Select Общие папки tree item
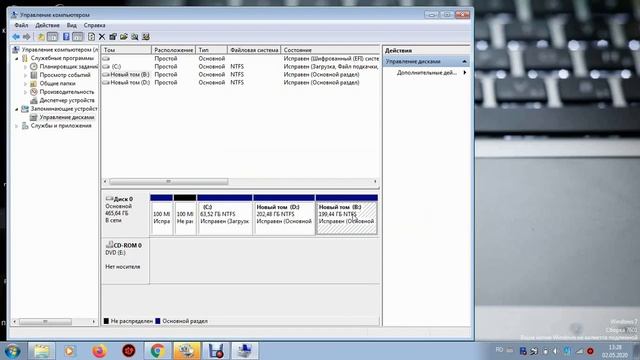640x360 pixels. click(x=57, y=83)
